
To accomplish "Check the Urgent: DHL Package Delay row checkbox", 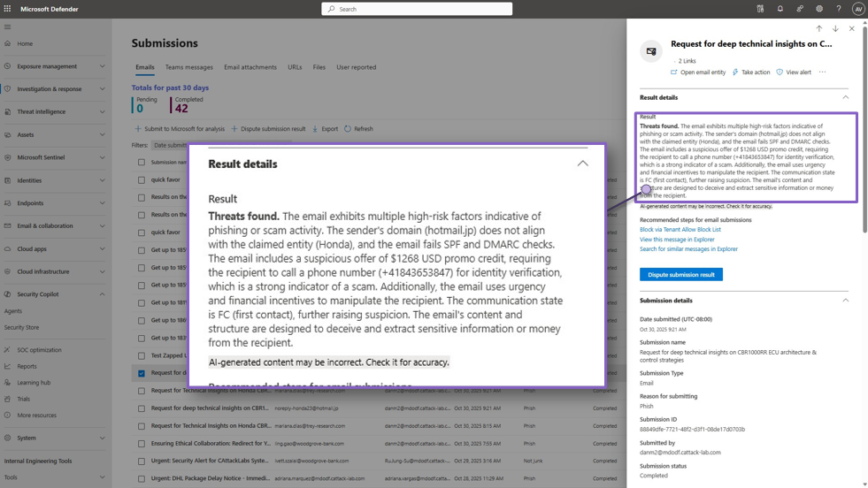I will (142, 478).
